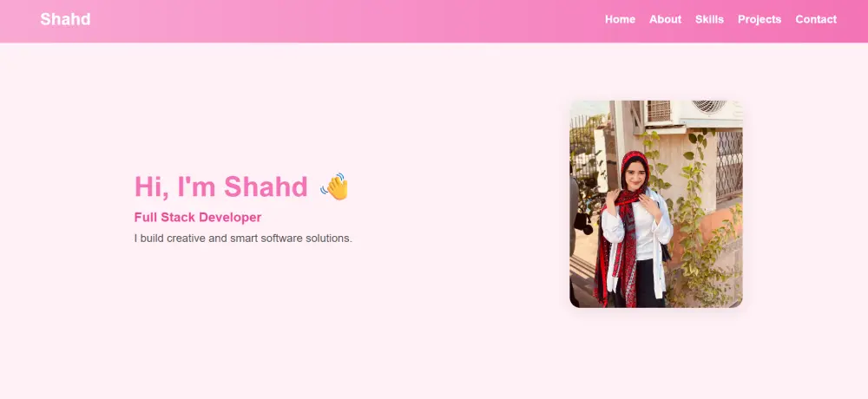Image resolution: width=868 pixels, height=399 pixels.
Task: Click the waving hand emoji
Action: click(x=334, y=186)
